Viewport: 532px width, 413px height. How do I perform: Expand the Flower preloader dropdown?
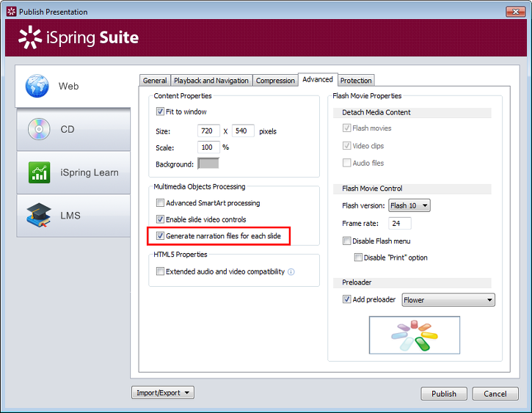[448, 300]
